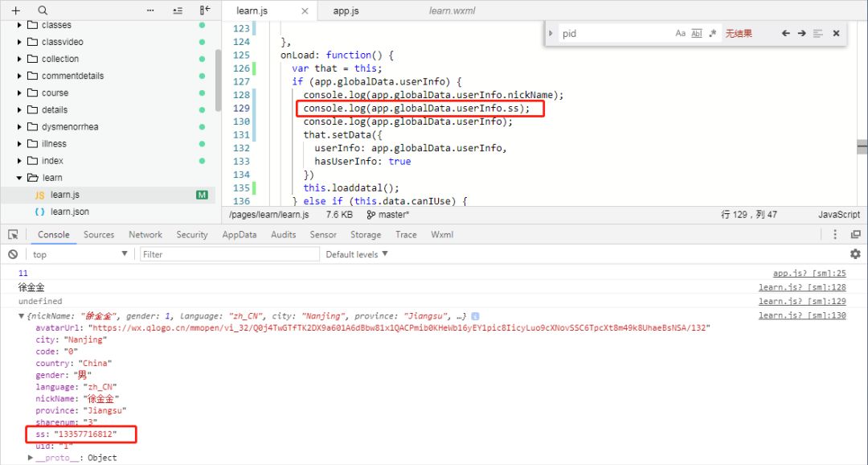
Task: Open source link app.js? [sm]:25
Action: [809, 274]
